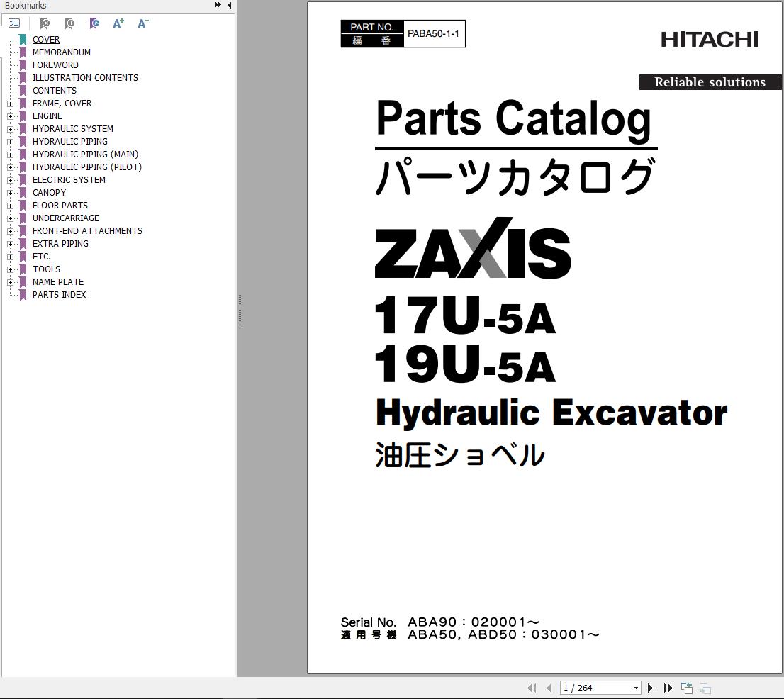Go to the first page
The width and height of the screenshot is (784, 699).
coord(532,688)
